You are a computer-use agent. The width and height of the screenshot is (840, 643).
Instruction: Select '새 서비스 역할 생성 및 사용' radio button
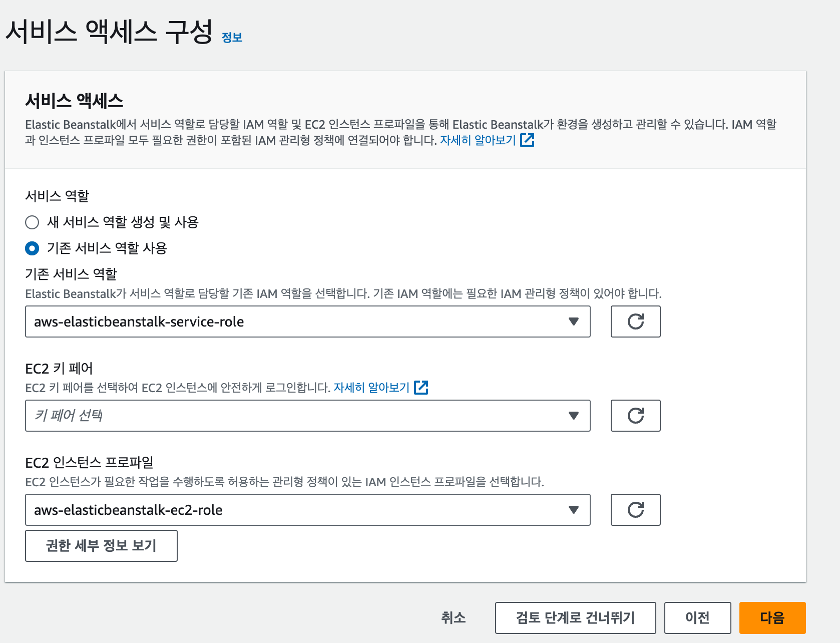(32, 222)
